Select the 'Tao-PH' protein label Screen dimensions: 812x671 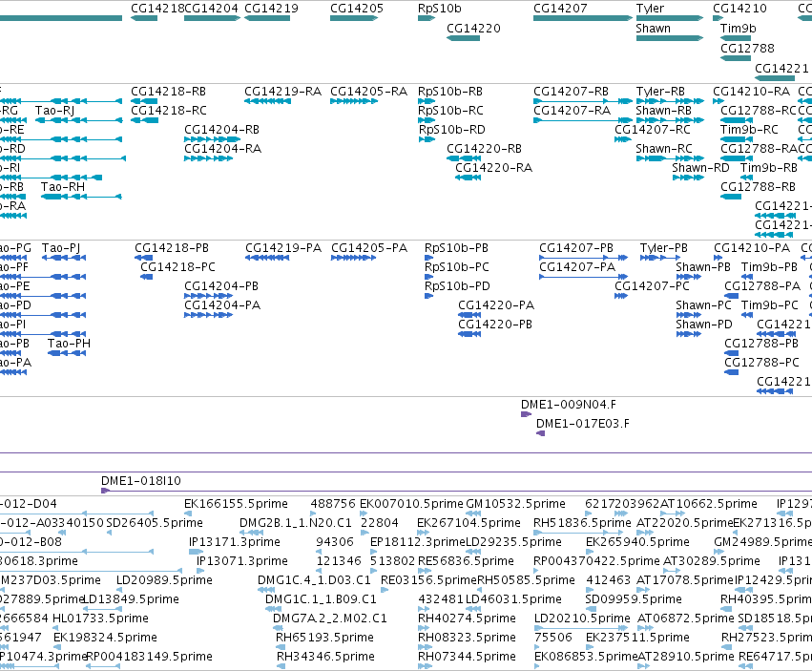pos(69,344)
